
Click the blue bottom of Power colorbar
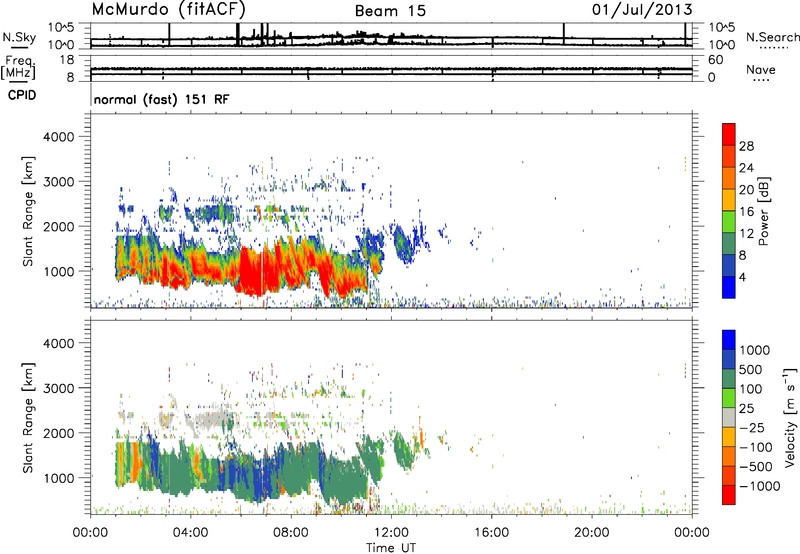click(729, 287)
